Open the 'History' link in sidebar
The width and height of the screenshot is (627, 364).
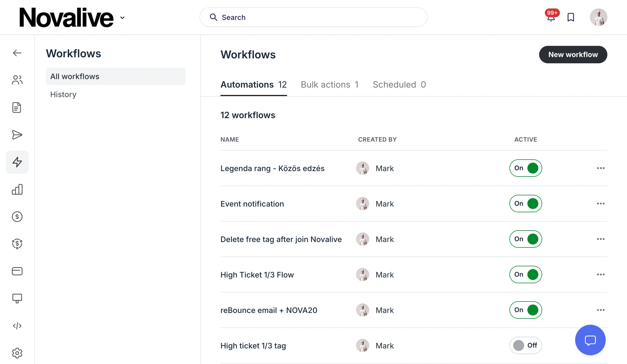point(63,94)
